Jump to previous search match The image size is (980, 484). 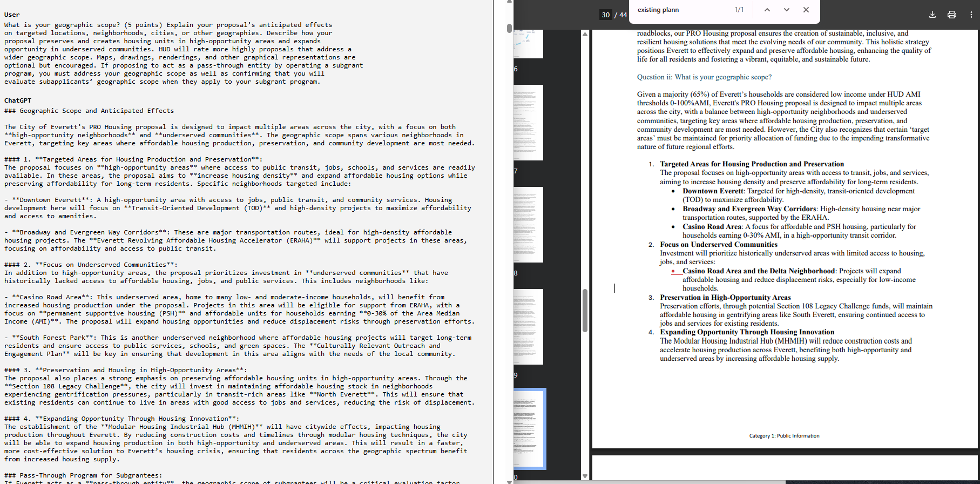point(767,10)
